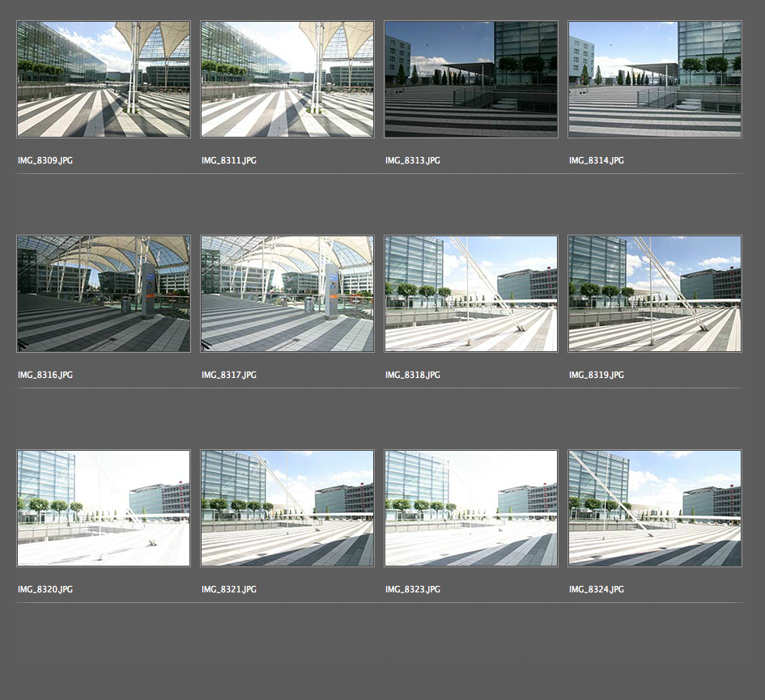Select the IMG_8316.JPG canopy photo thumbnail
Viewport: 765px width, 700px height.
[104, 294]
